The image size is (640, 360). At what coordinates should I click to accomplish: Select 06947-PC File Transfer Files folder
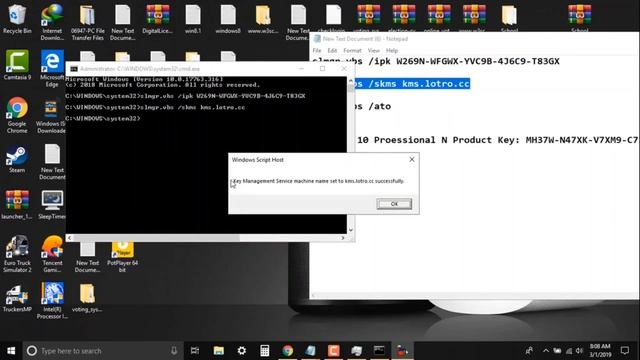tap(87, 22)
